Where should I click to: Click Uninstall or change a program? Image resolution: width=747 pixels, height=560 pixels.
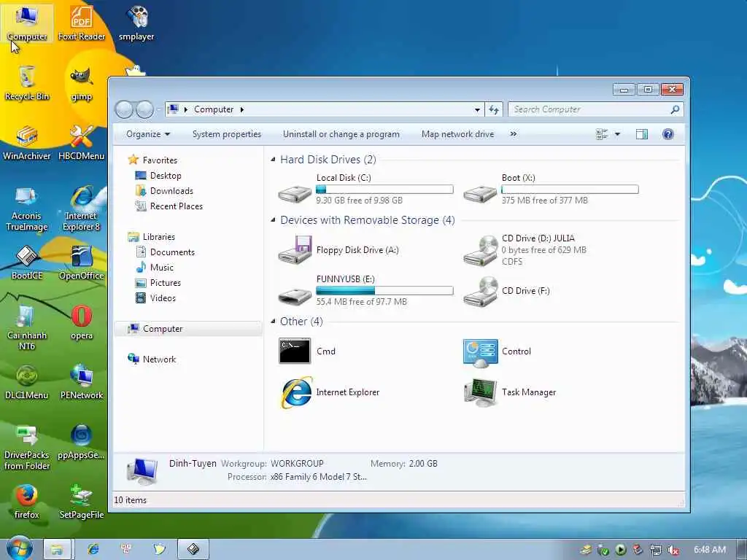pyautogui.click(x=341, y=134)
